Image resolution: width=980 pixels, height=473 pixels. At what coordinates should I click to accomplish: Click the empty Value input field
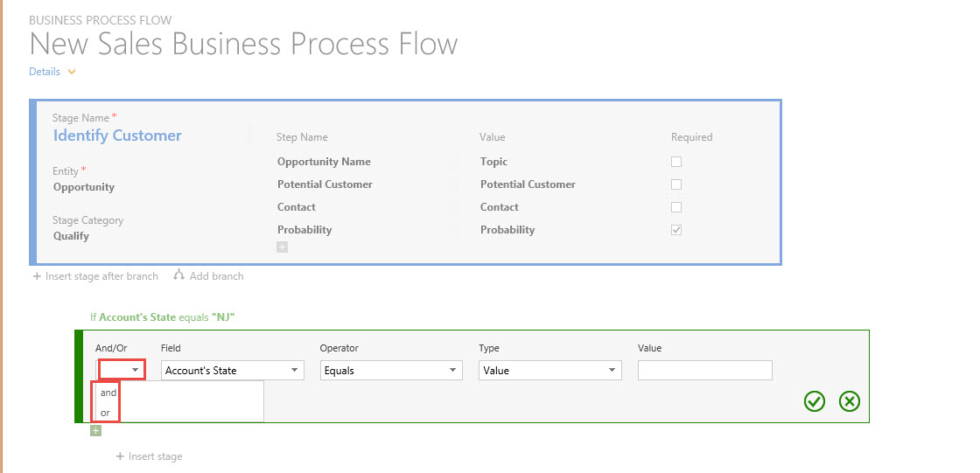[704, 371]
